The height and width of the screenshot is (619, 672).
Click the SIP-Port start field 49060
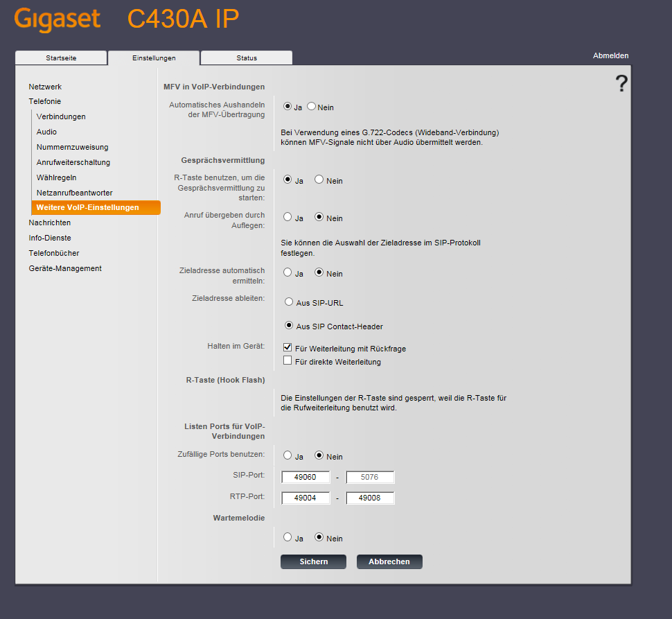306,477
